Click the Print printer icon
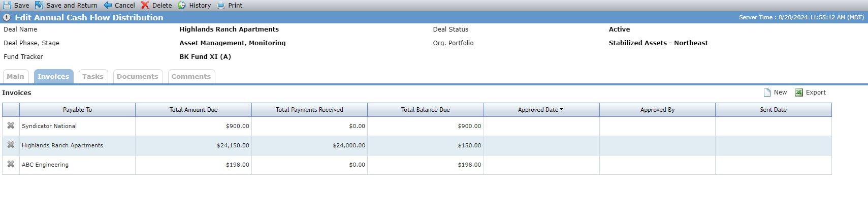The image size is (868, 219). point(221,6)
